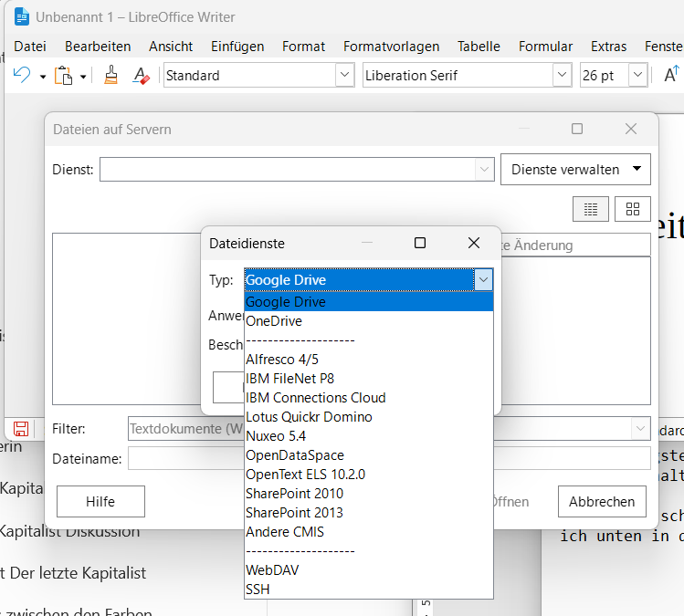This screenshot has height=616, width=684.
Task: Switch to list view icon in Dateien auf Servern
Action: pos(591,209)
